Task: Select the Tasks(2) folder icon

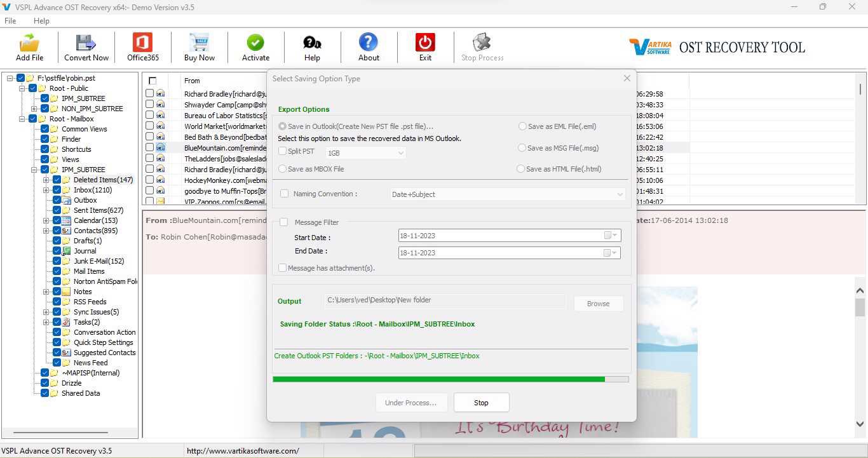Action: 66,322
